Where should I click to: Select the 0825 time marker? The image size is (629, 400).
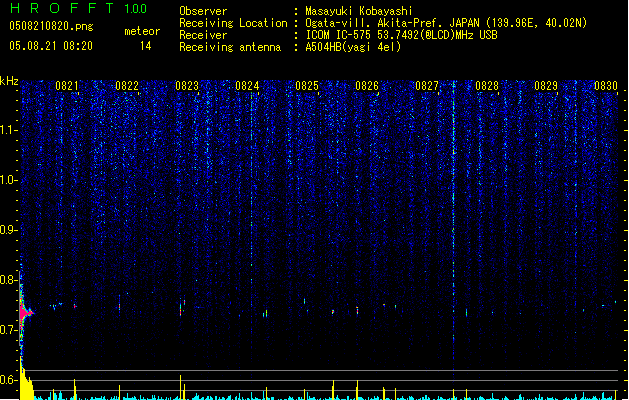click(x=307, y=86)
